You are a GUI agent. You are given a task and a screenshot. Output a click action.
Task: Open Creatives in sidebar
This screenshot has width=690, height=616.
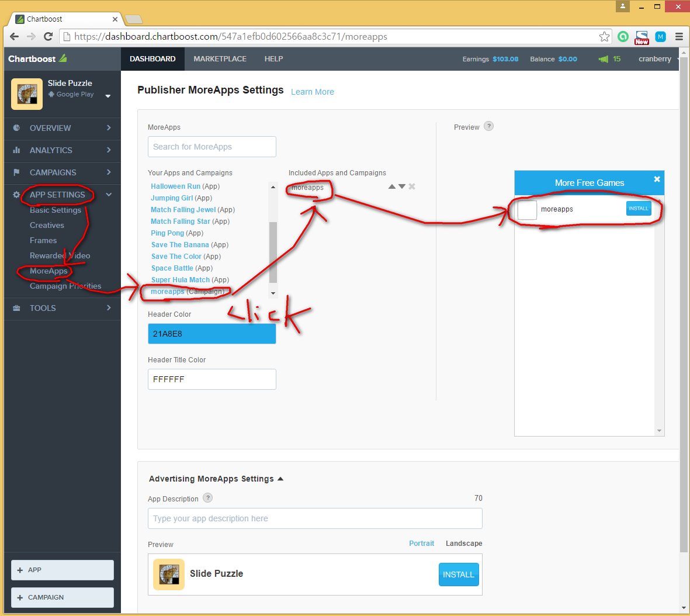[47, 226]
